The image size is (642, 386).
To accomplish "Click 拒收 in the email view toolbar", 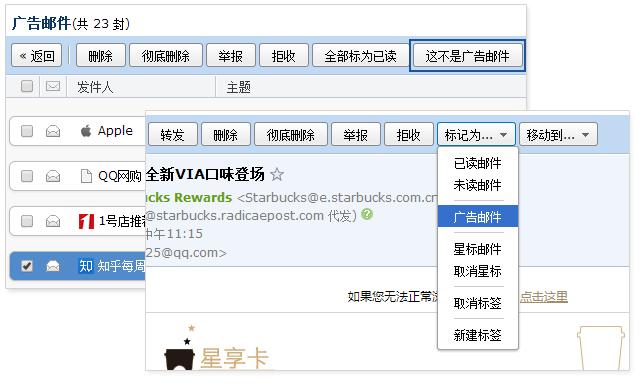I will pos(408,134).
